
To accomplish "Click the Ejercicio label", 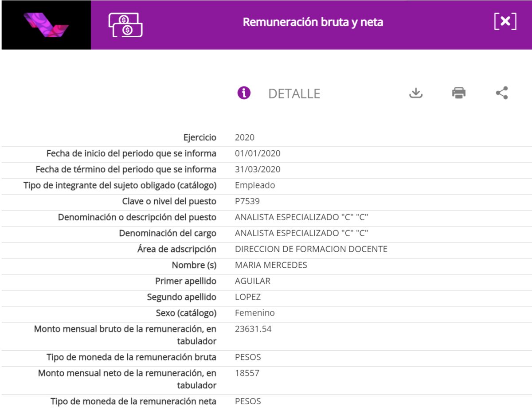I will tap(200, 138).
